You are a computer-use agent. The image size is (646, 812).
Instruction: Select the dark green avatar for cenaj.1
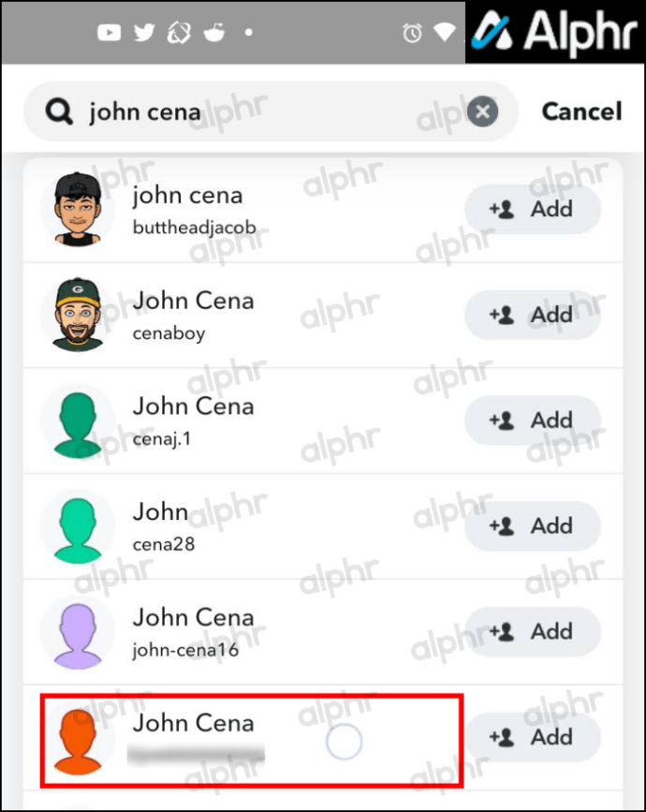pos(78,422)
